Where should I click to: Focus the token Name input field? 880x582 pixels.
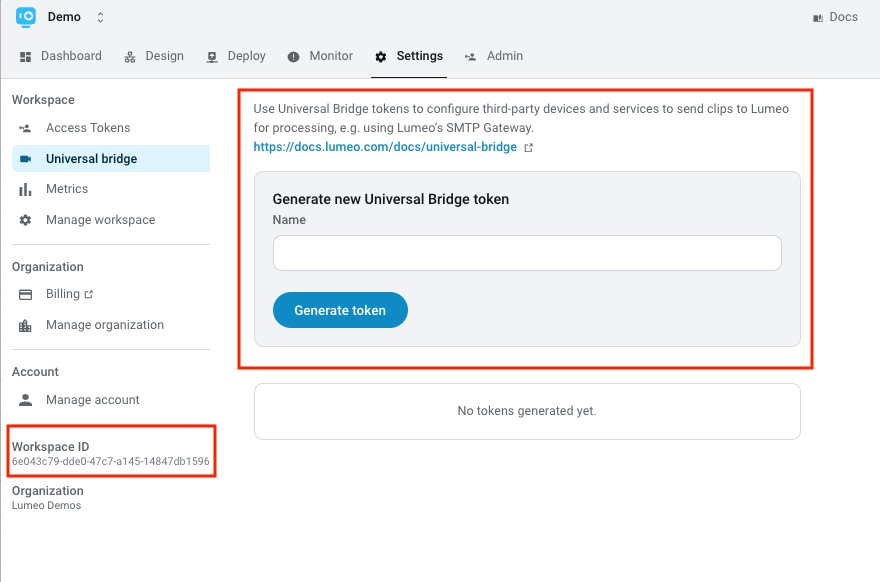point(527,253)
